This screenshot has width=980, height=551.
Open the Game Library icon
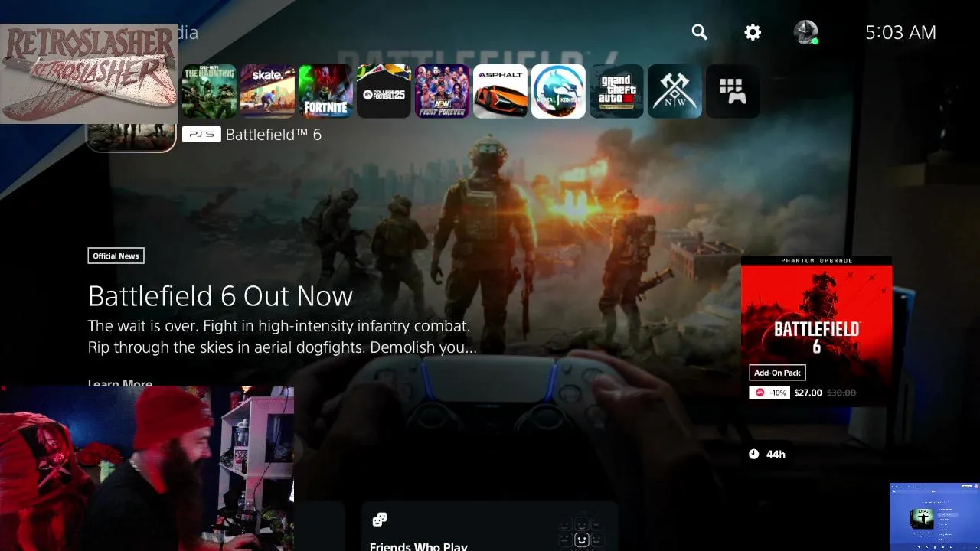point(733,91)
